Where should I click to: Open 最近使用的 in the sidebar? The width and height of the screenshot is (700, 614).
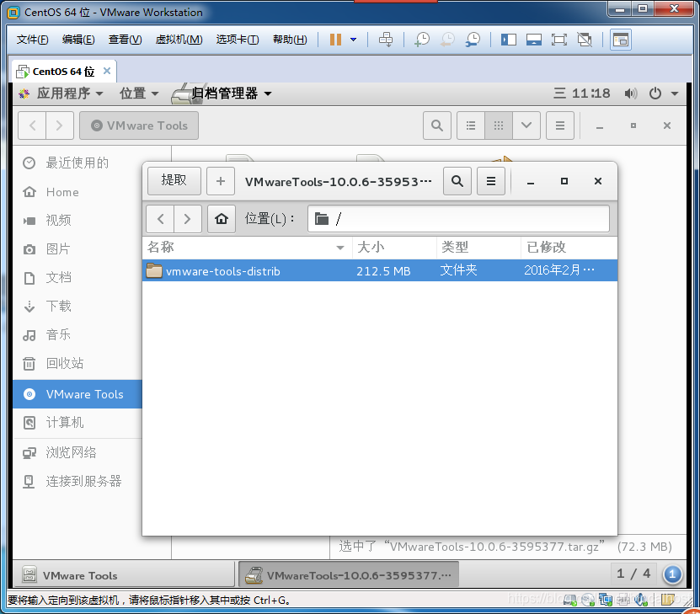click(77, 163)
